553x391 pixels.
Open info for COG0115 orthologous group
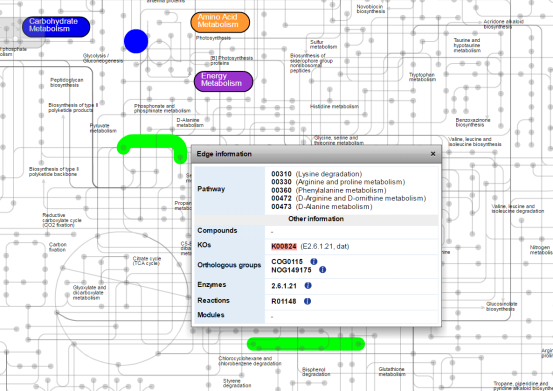[314, 261]
